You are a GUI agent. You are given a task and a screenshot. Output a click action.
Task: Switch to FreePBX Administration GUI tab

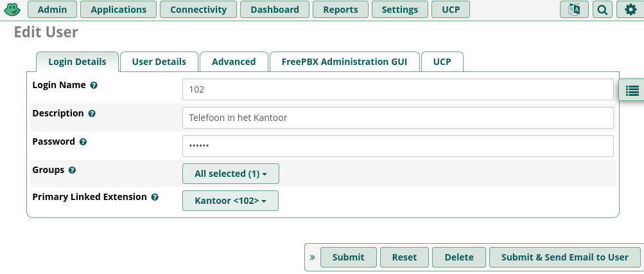pos(344,62)
